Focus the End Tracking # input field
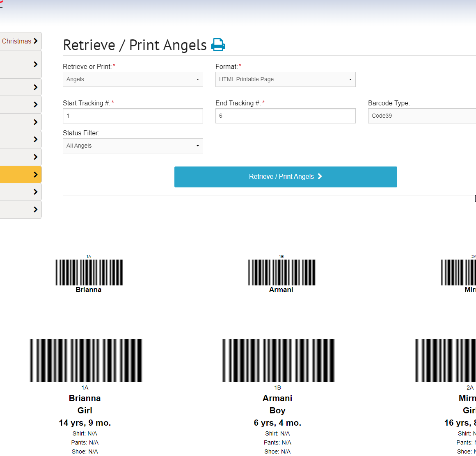Screen dimensions: 476x456 pos(285,116)
